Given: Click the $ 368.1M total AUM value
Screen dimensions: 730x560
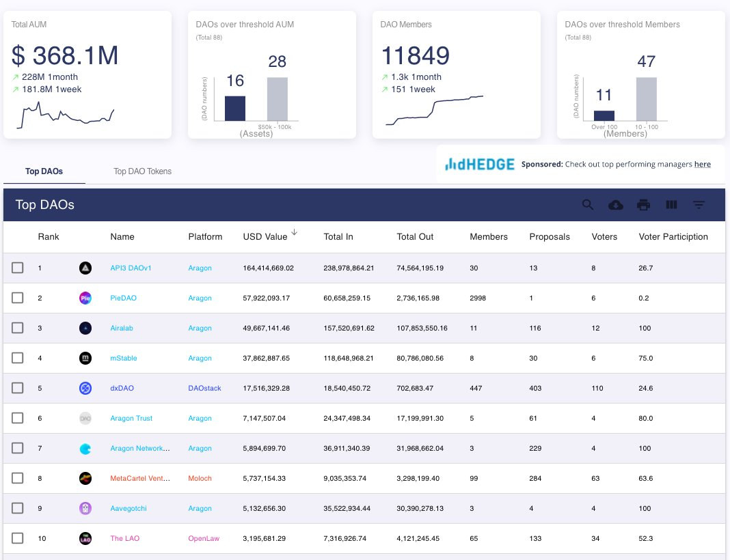Looking at the screenshot, I should pos(65,56).
